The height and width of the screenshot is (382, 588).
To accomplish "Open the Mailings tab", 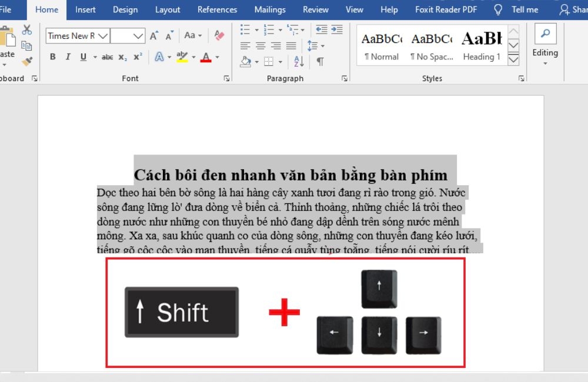I will point(270,9).
